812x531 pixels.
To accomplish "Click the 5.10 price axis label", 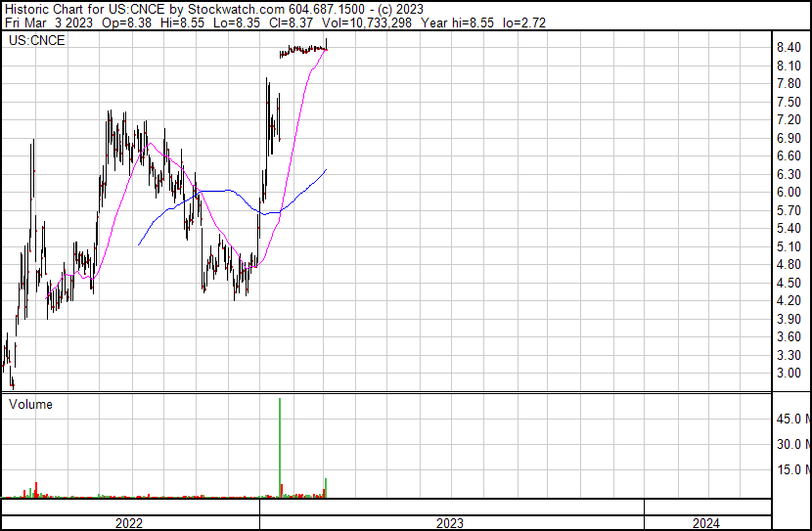I will pyautogui.click(x=789, y=246).
